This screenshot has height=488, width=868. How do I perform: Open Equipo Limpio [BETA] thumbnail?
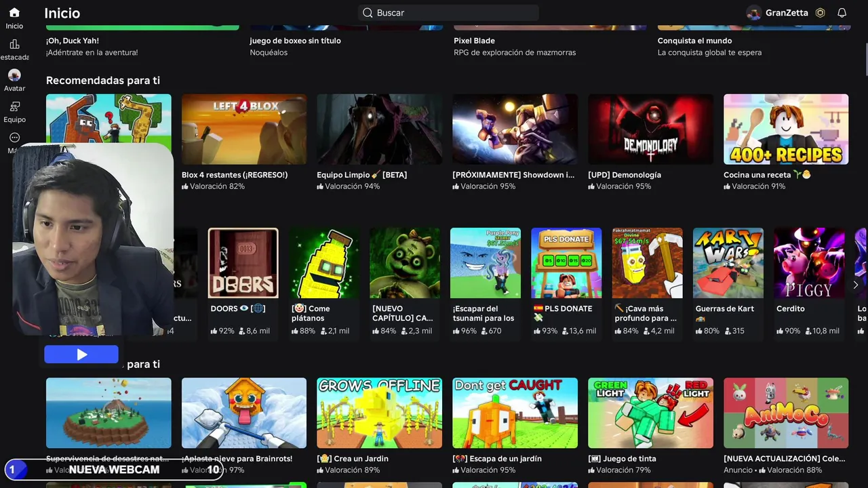pos(380,129)
